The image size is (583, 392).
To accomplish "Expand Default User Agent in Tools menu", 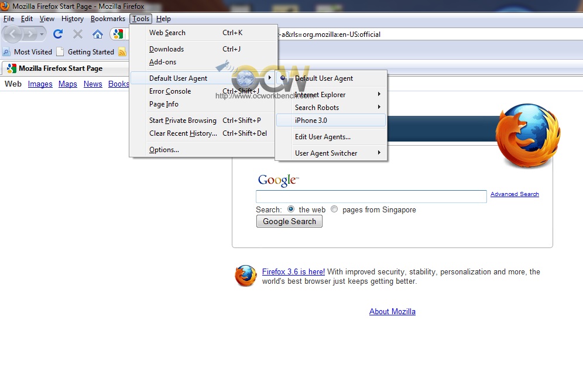I will pos(203,78).
